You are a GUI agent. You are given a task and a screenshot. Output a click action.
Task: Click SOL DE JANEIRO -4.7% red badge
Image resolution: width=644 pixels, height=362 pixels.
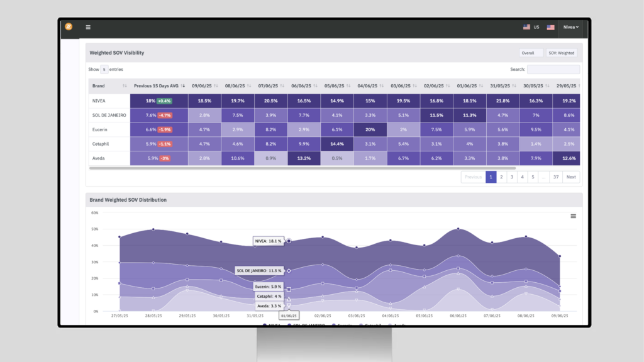pyautogui.click(x=165, y=116)
